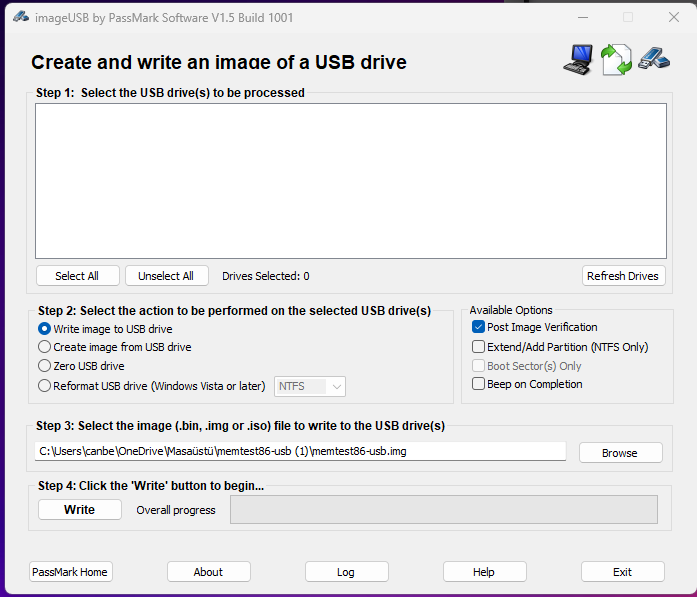View the Log
The height and width of the screenshot is (597, 697).
(346, 572)
